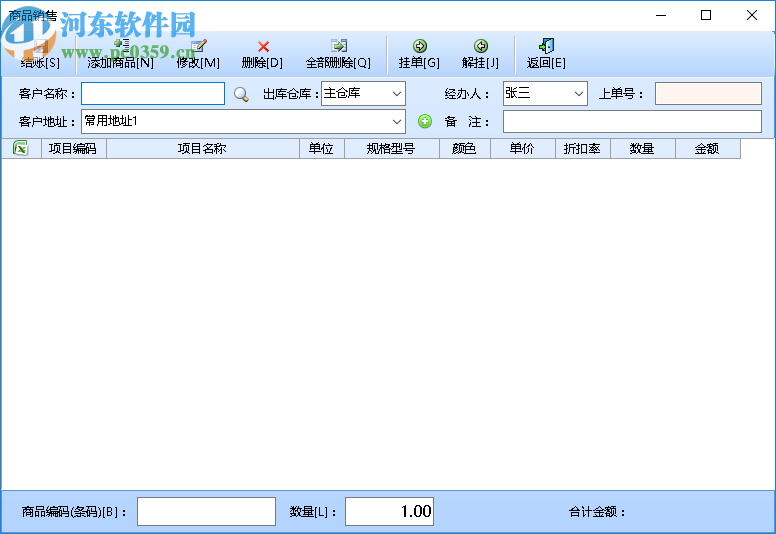Click the customer search magnifier icon
This screenshot has width=776, height=534.
tap(241, 94)
